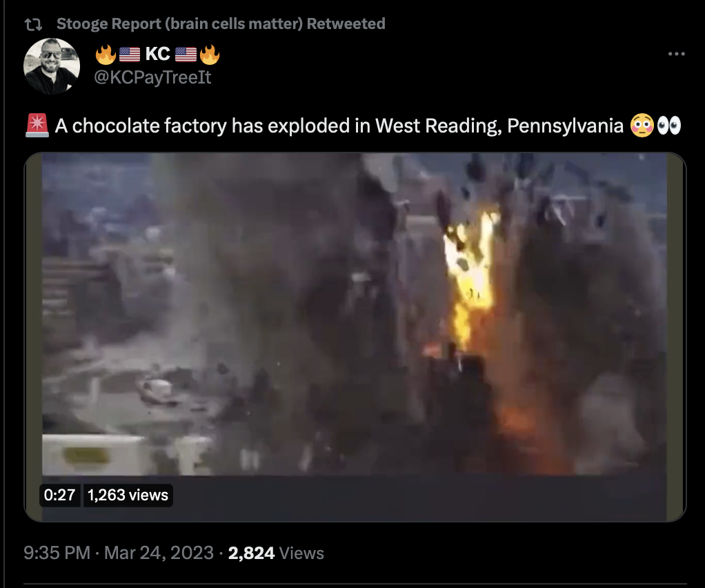Open the 9:35 PM · Mar 24, 2023 timestamp
This screenshot has width=705, height=588.
[x=119, y=553]
